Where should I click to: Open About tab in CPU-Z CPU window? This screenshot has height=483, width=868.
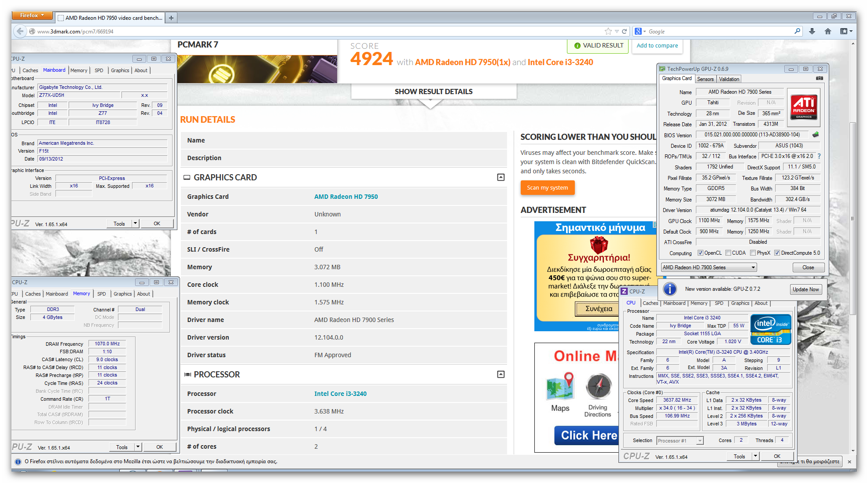coord(761,303)
